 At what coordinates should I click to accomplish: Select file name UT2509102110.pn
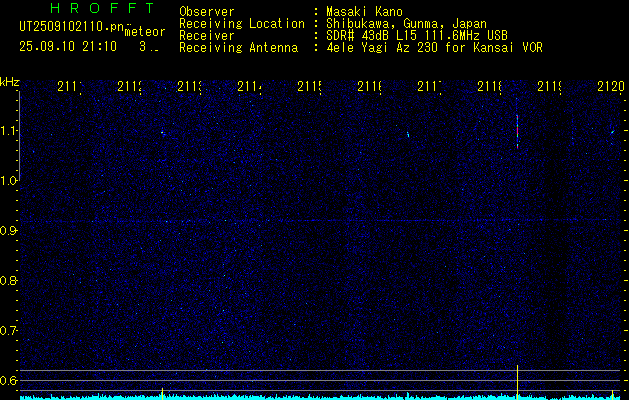click(71, 27)
